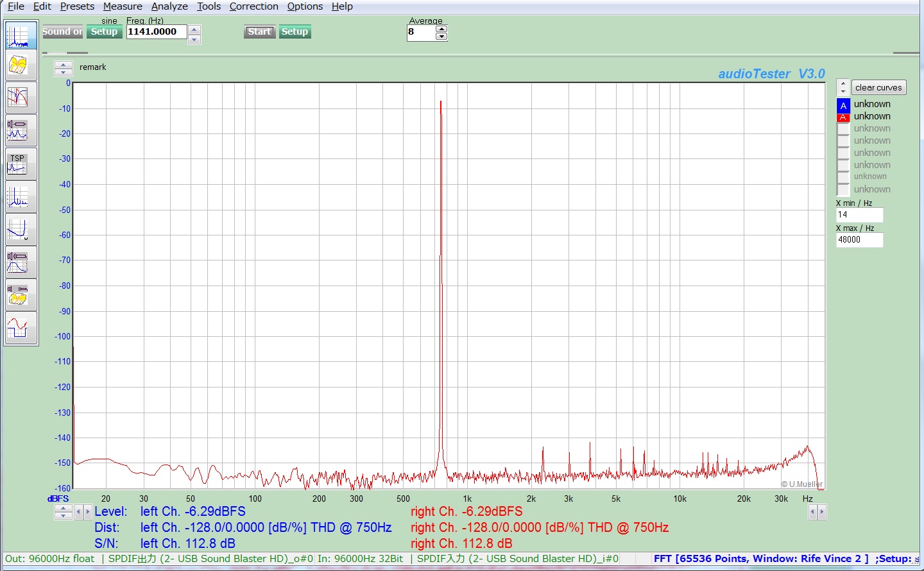Open the blue curve with omega icon
The height and width of the screenshot is (571, 924).
[21, 229]
